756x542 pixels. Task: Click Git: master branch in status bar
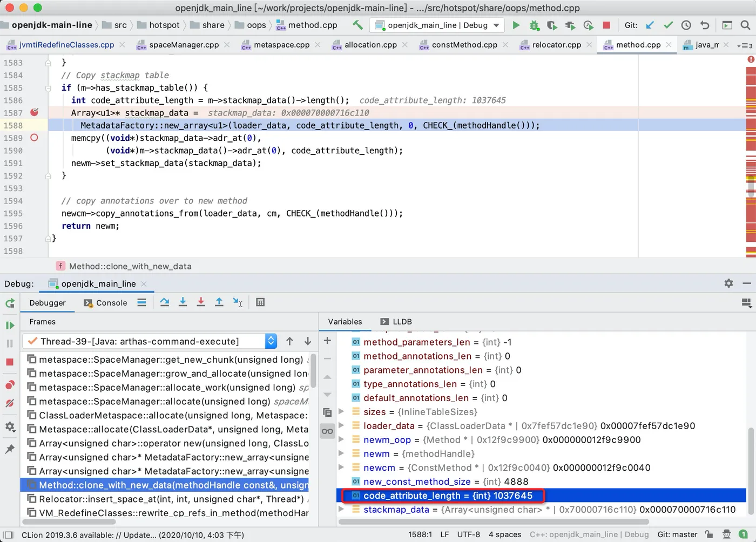click(x=677, y=534)
